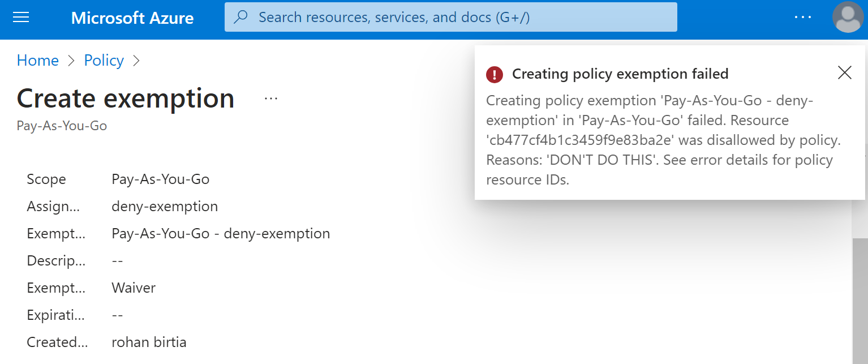868x364 pixels.
Task: Click the magnifier icon in search bar
Action: coord(241,18)
